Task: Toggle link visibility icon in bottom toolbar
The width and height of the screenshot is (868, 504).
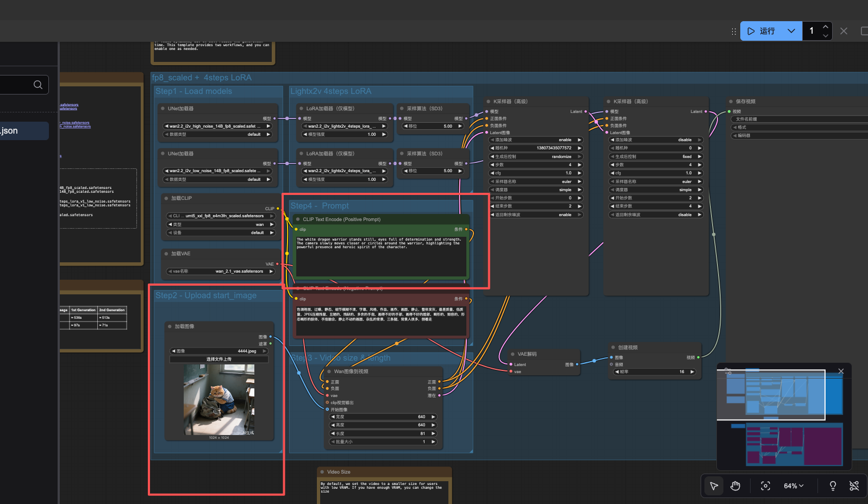Action: (x=854, y=486)
